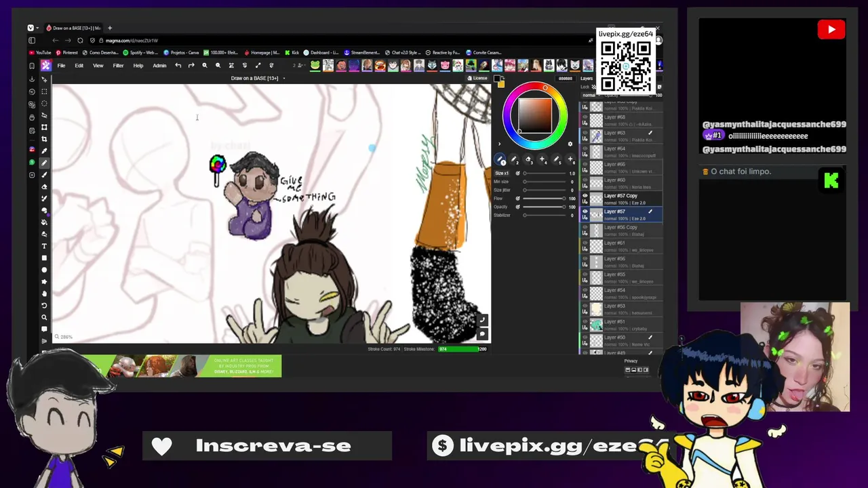Toggle fullscreen with the expand arrows icon
868x488 pixels.
click(x=258, y=66)
